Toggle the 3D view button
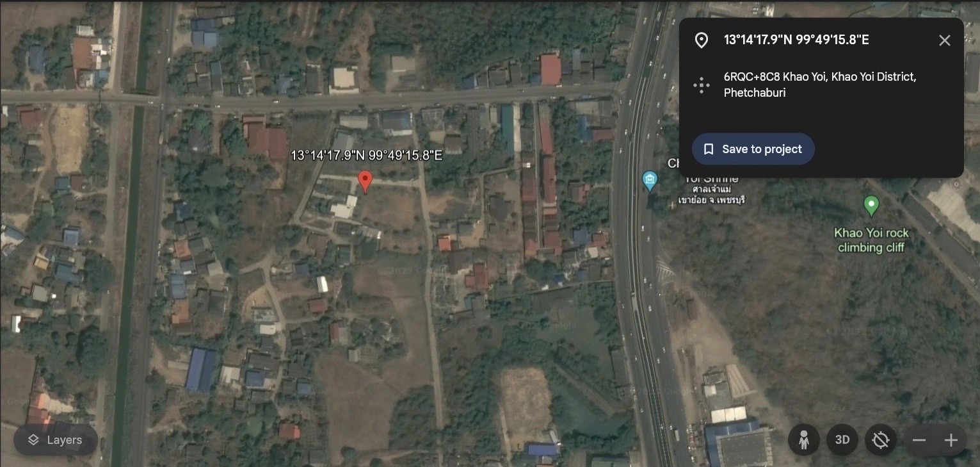The image size is (980, 467). [842, 440]
